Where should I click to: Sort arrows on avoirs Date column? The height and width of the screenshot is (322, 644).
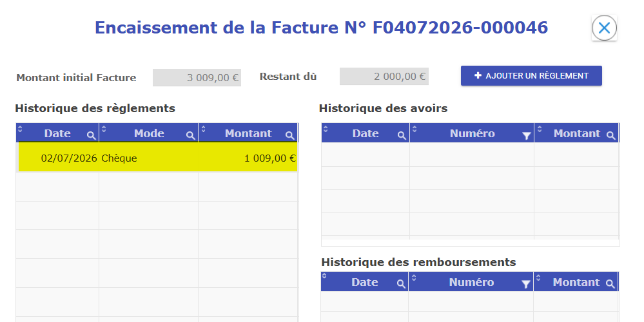(326, 129)
